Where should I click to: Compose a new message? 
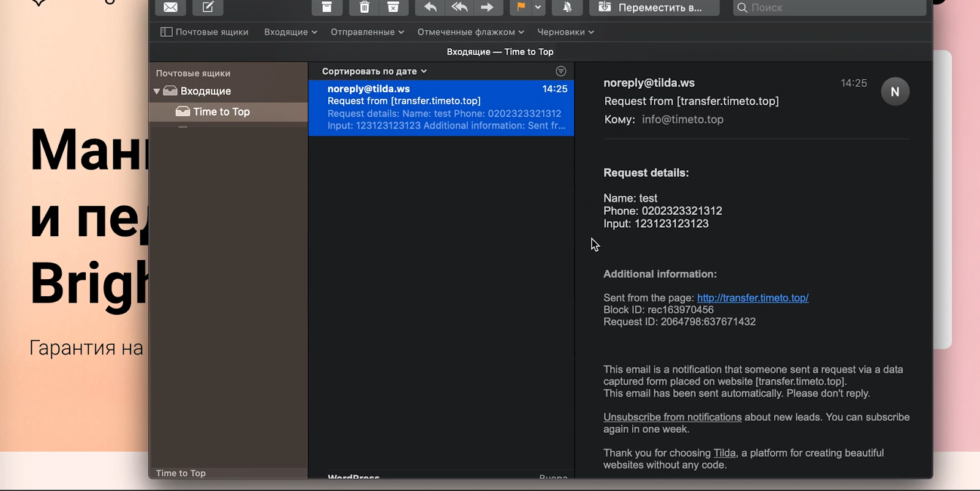[208, 7]
